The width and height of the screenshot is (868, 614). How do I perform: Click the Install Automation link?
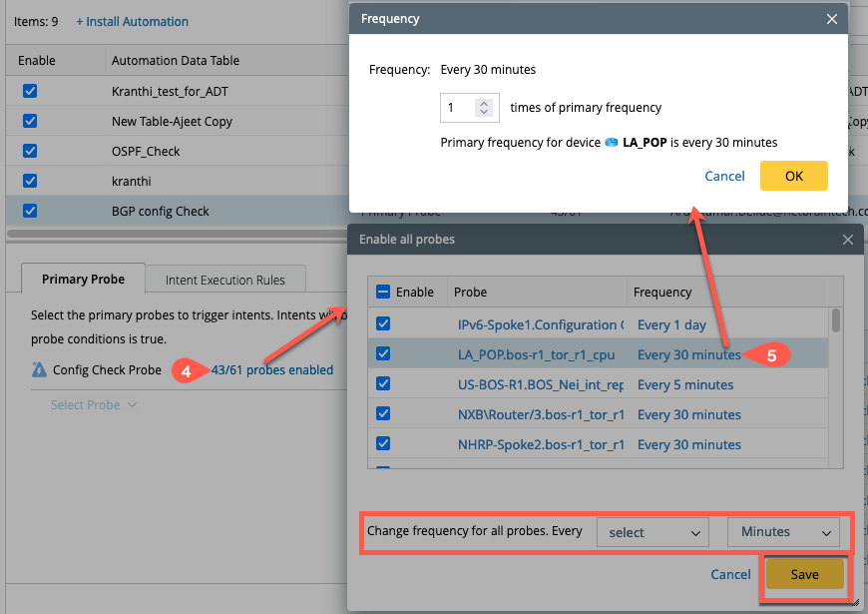133,21
